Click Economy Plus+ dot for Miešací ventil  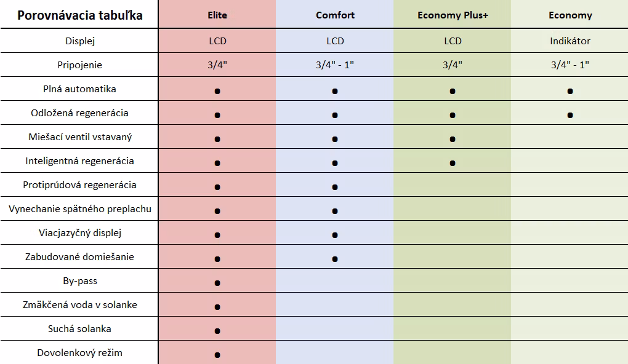point(452,139)
